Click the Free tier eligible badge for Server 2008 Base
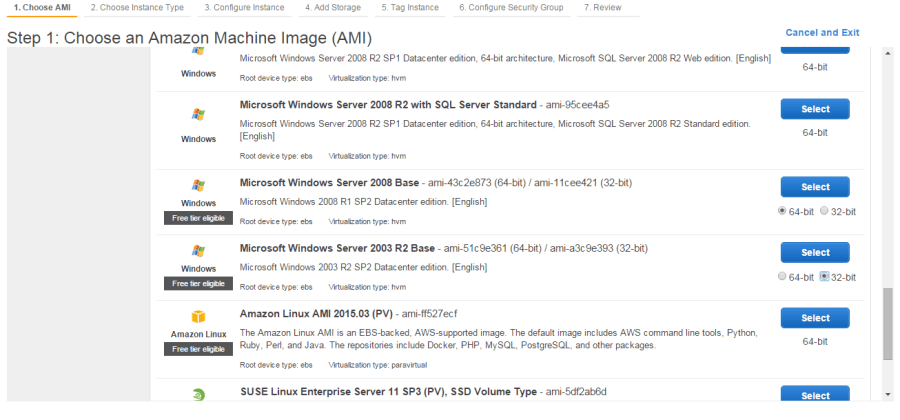This screenshot has height=420, width=900. pos(198,218)
